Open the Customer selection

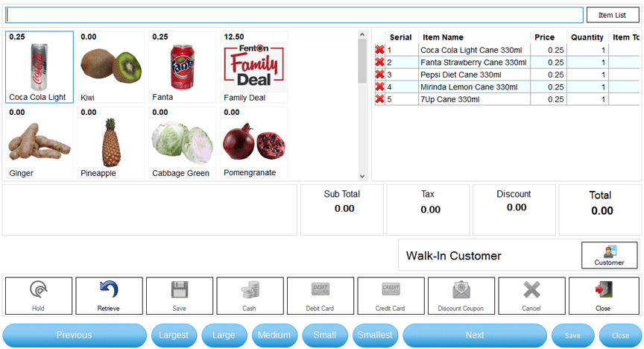coord(610,255)
